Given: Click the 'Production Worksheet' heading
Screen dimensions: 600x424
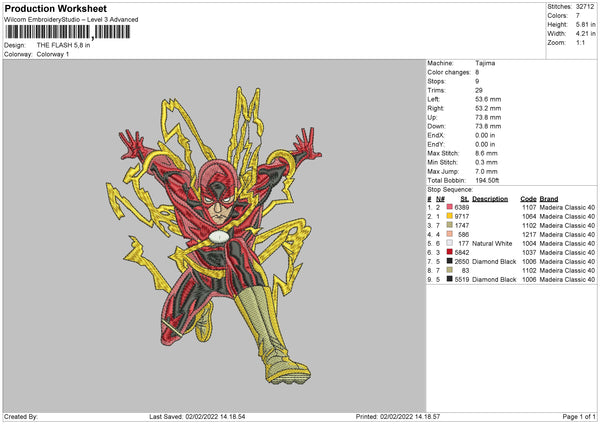Looking at the screenshot, I should (x=56, y=8).
